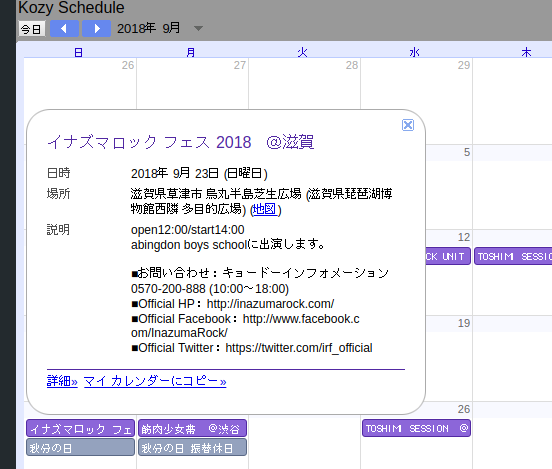Click the 月 Monday column header
This screenshot has width=552, height=469.
click(x=190, y=52)
